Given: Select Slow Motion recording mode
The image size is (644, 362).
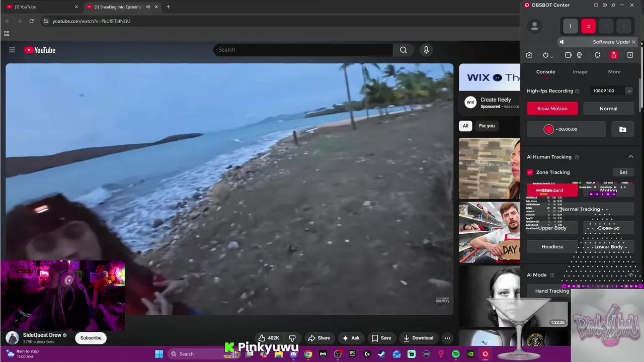Looking at the screenshot, I should (x=552, y=109).
